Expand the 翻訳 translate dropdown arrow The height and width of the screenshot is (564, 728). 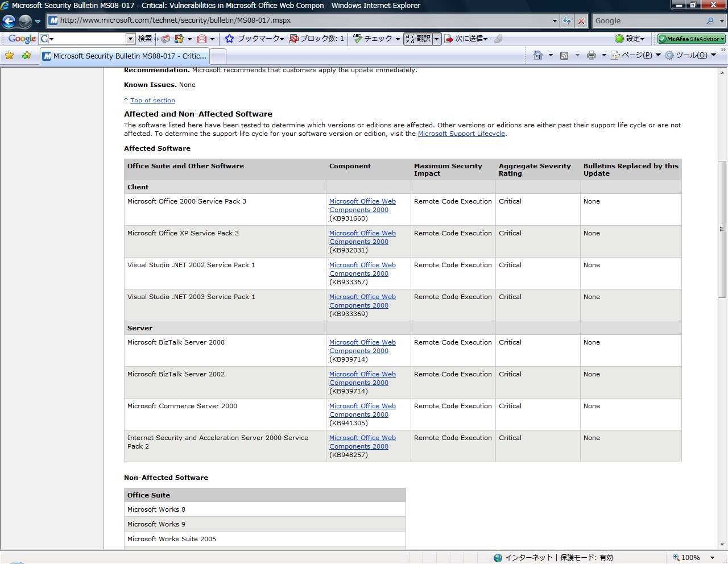tap(437, 39)
